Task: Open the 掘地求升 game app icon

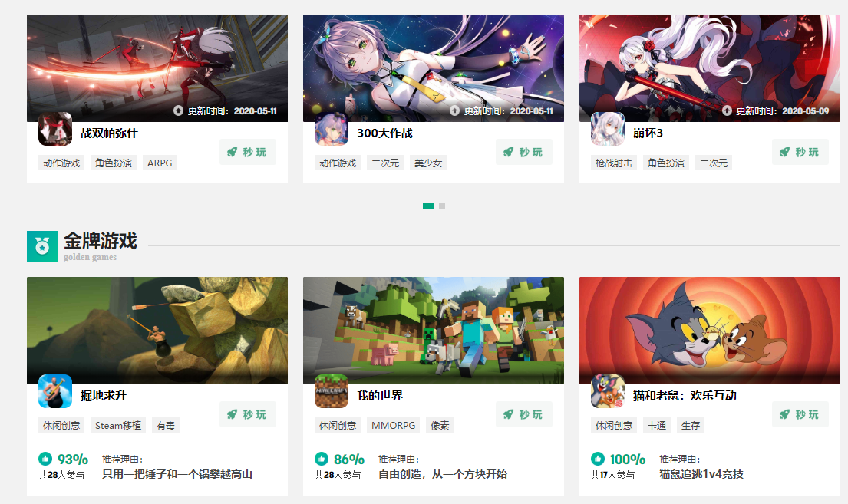Action: click(55, 391)
